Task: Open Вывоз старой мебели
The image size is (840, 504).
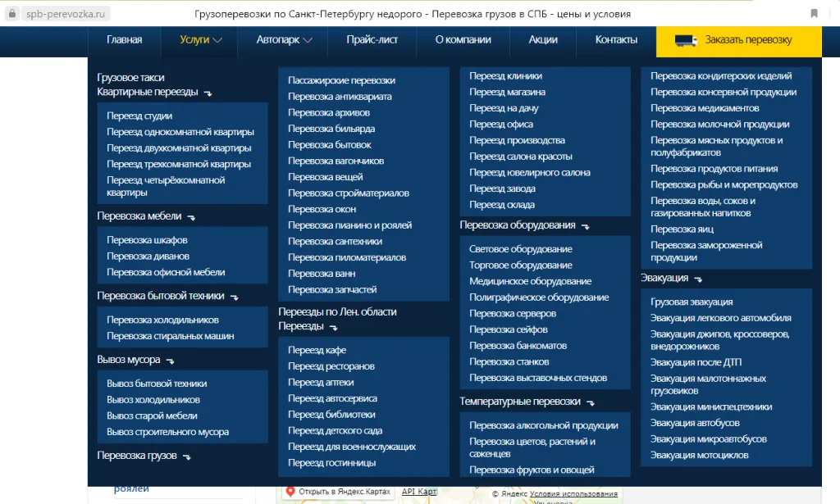Action: (152, 415)
